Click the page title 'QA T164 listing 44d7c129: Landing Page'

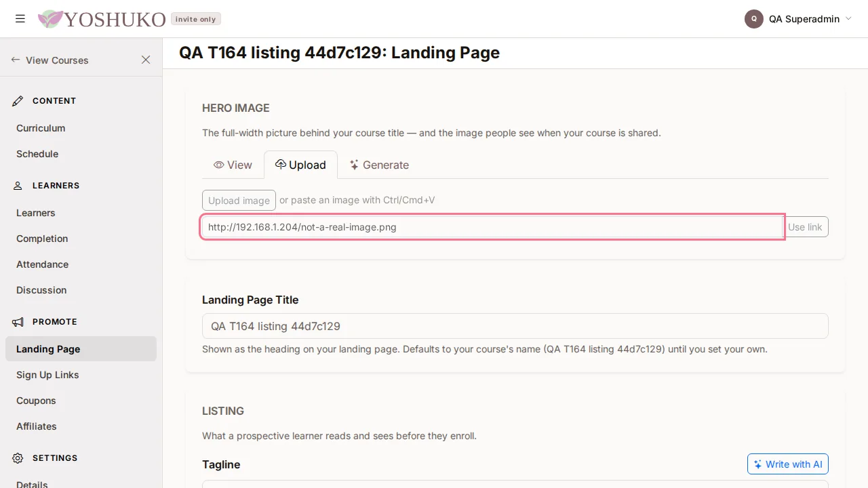pyautogui.click(x=339, y=53)
